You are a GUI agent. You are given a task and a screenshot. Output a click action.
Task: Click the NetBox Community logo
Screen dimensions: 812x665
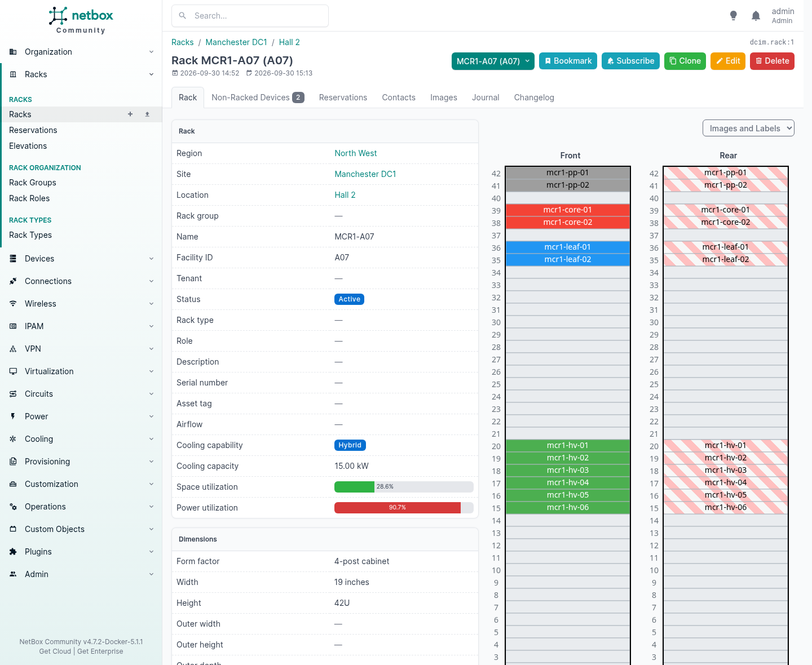point(81,20)
